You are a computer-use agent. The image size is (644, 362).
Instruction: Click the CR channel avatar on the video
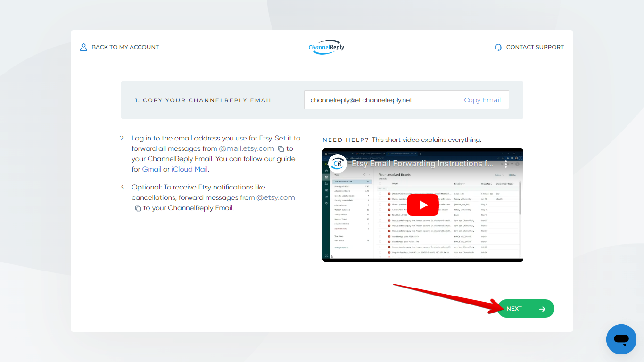click(337, 164)
